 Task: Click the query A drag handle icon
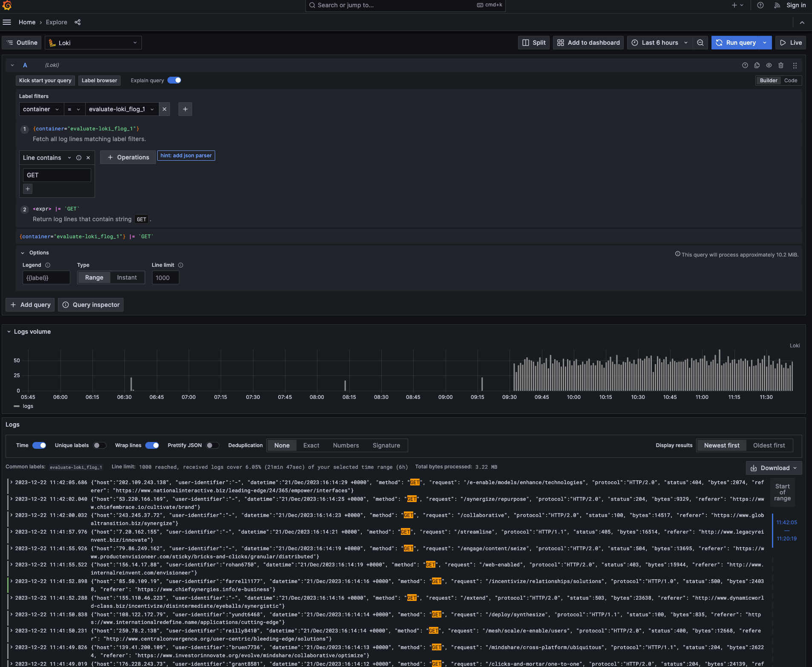[x=795, y=65]
